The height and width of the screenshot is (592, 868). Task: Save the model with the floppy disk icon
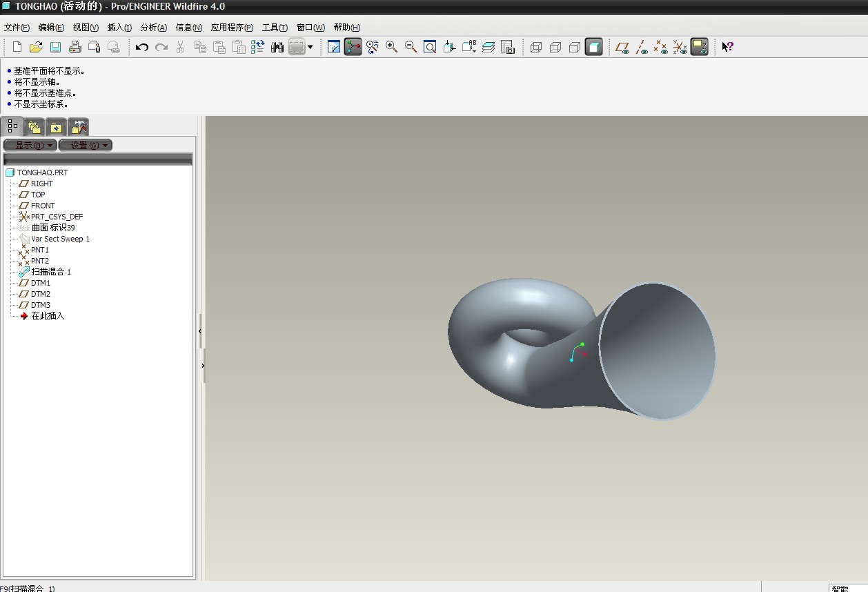click(x=56, y=47)
